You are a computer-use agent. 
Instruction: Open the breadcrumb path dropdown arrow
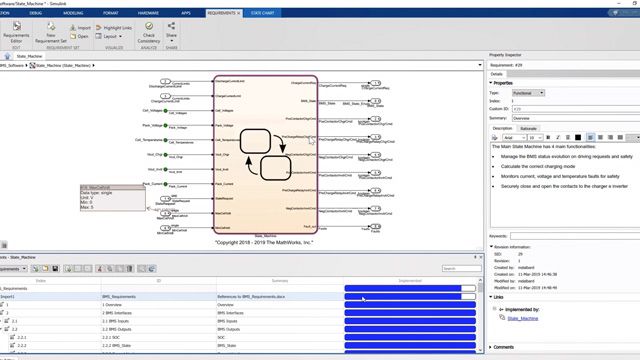point(480,65)
